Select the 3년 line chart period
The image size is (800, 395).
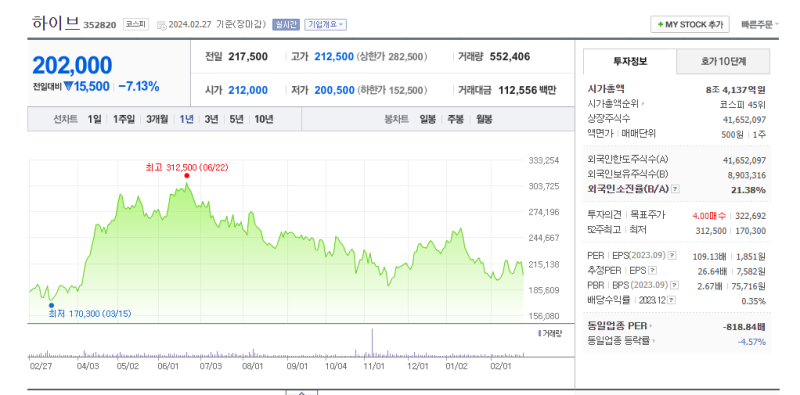pyautogui.click(x=211, y=119)
